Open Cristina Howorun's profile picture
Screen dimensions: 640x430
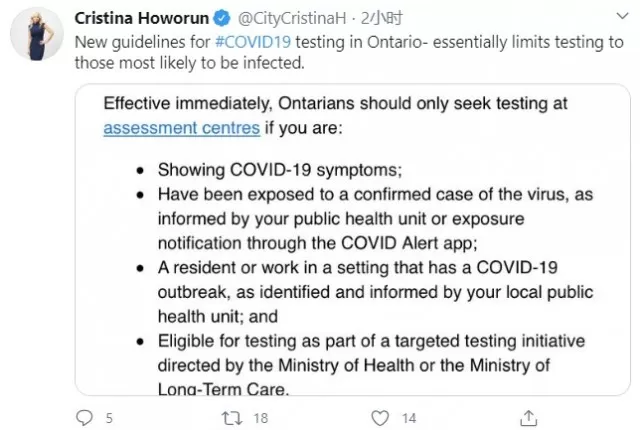click(37, 34)
